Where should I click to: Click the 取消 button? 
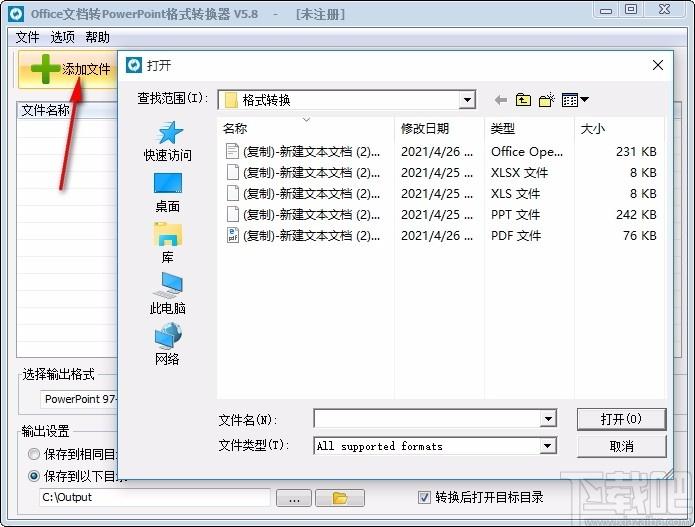click(621, 446)
